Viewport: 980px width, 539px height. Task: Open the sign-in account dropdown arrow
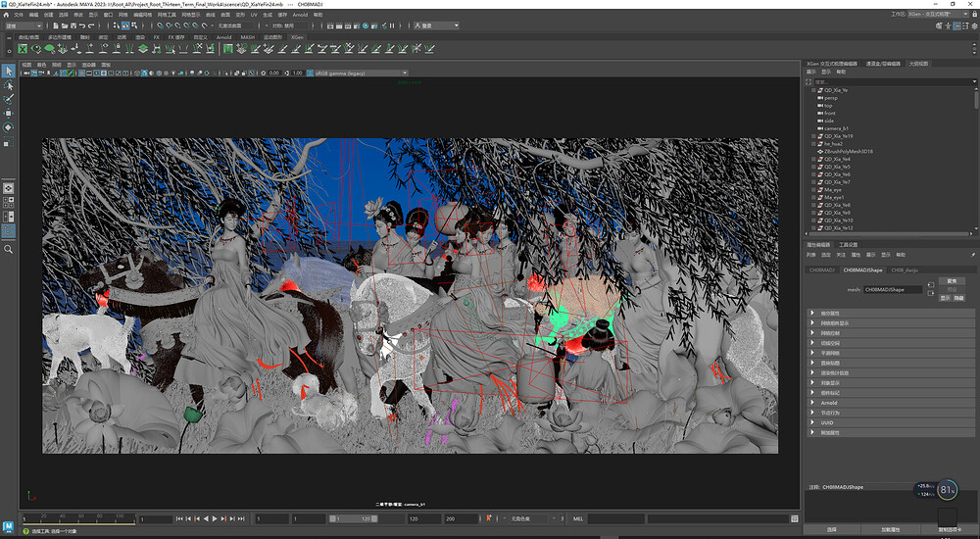point(457,25)
